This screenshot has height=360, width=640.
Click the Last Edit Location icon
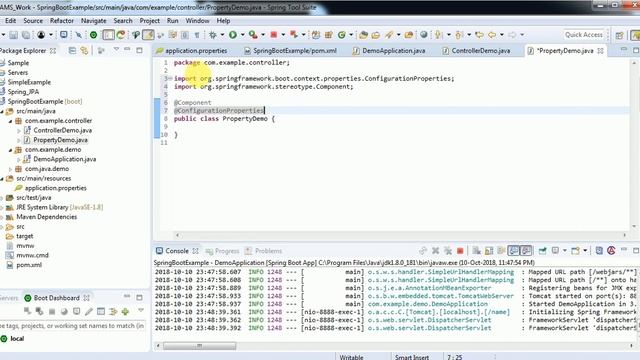tap(479, 35)
